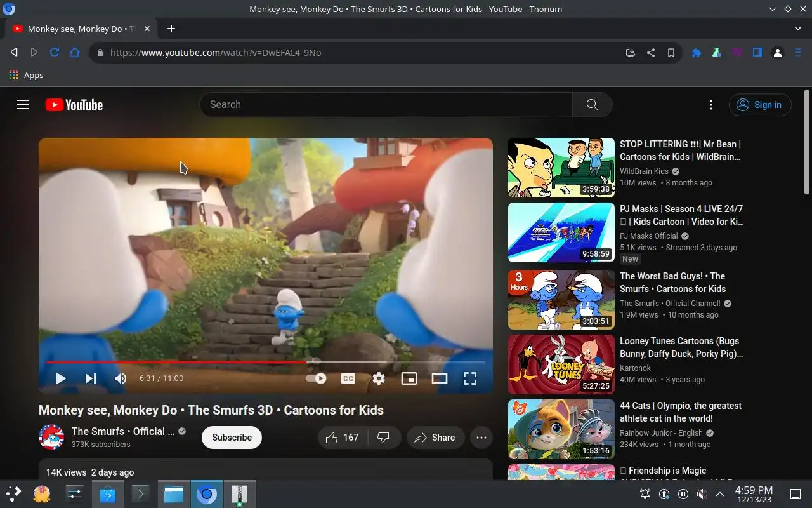Bookmark this page
The height and width of the screenshot is (508, 812).
(x=671, y=53)
